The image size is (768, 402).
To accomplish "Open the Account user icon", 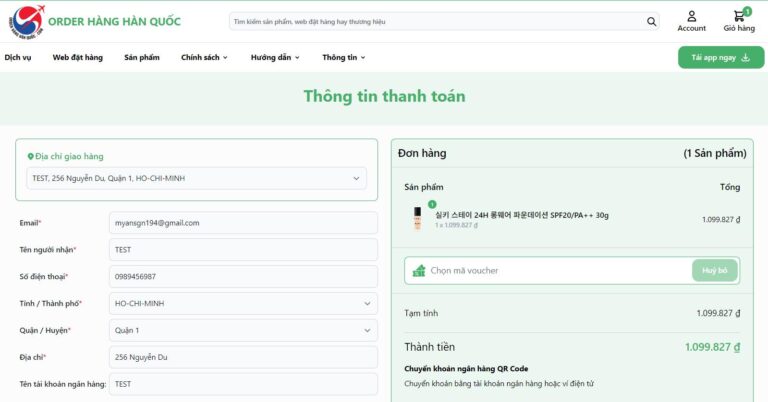I will [691, 16].
